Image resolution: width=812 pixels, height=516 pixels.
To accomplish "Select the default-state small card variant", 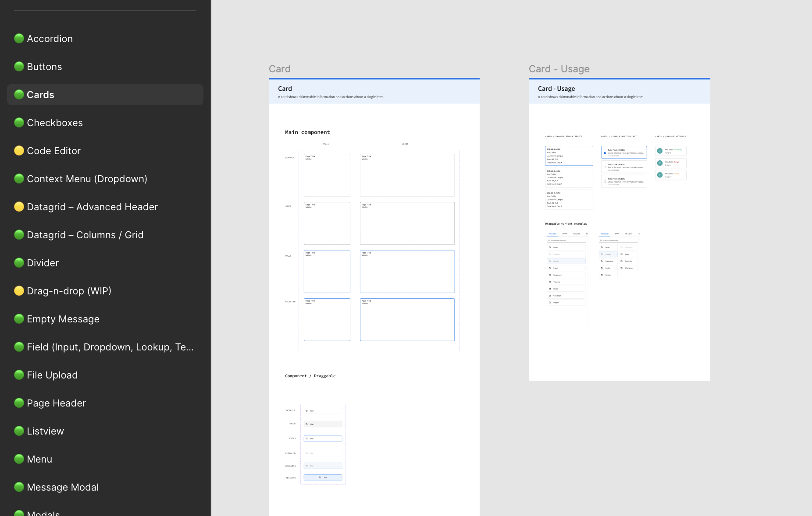I will (327, 175).
